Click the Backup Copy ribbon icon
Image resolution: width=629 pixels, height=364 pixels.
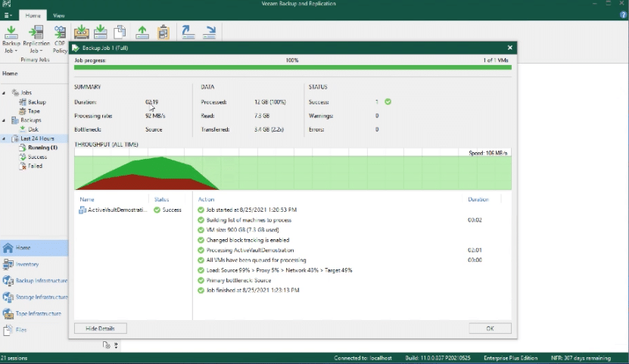(100, 32)
